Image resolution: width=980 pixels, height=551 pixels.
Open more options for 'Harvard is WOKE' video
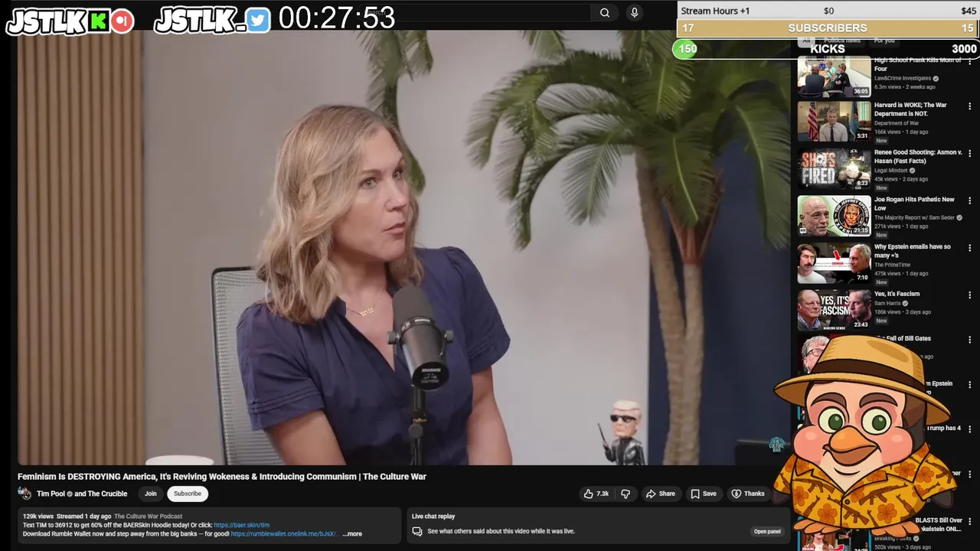(x=969, y=107)
